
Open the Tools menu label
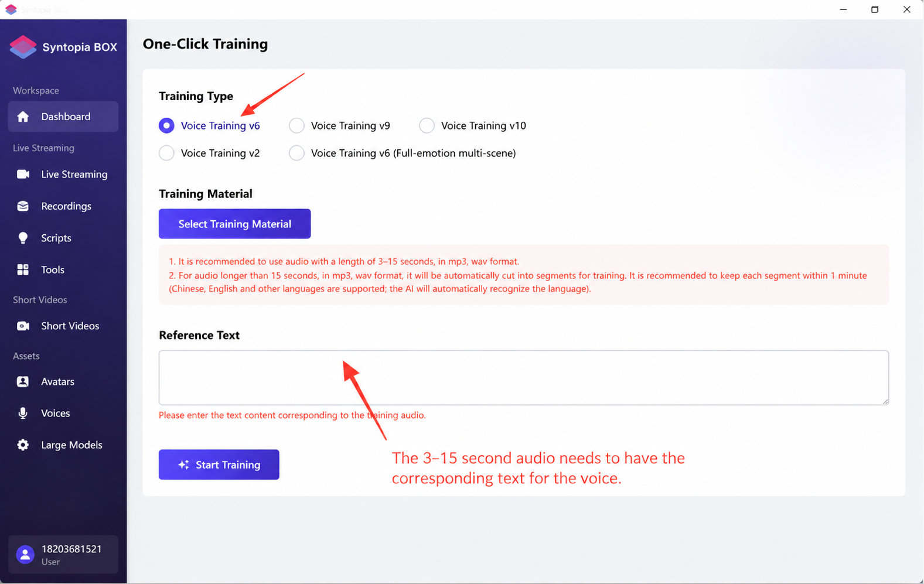pyautogui.click(x=53, y=269)
